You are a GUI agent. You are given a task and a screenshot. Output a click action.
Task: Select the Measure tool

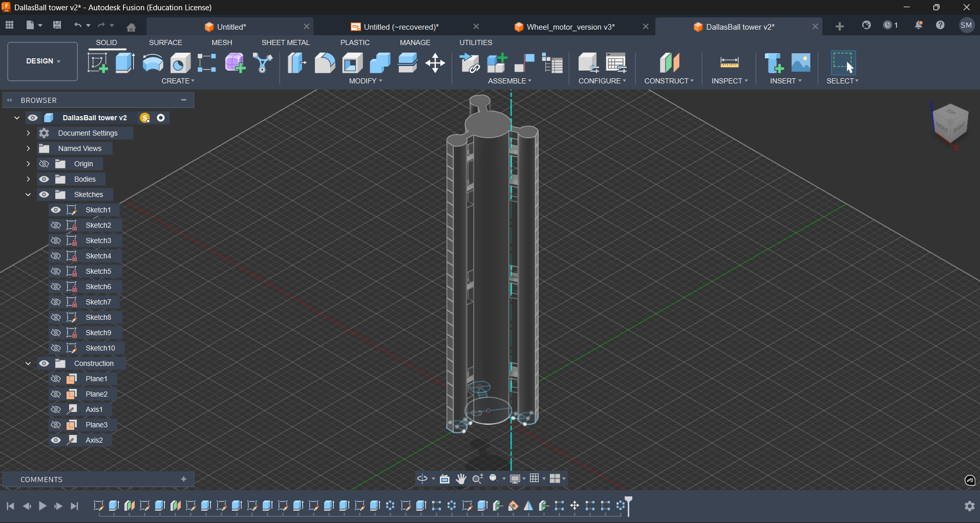729,63
